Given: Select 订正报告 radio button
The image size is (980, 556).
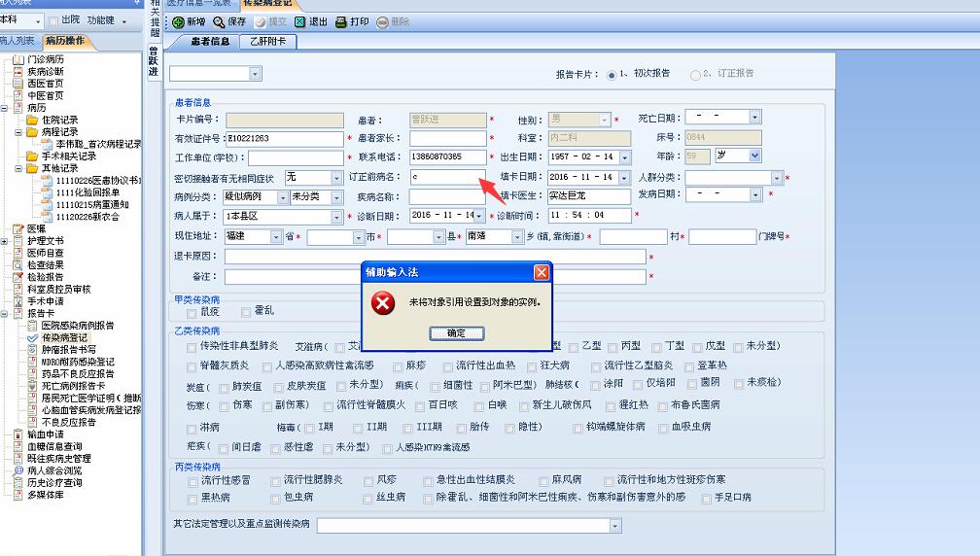Looking at the screenshot, I should click(695, 75).
